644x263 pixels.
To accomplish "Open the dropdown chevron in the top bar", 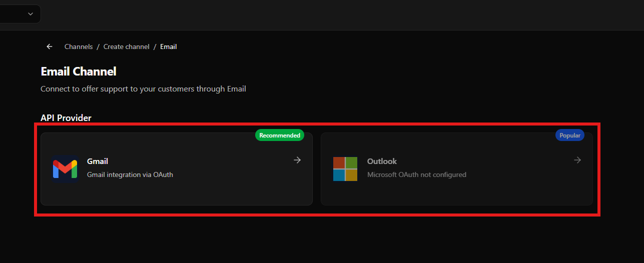I will click(31, 14).
